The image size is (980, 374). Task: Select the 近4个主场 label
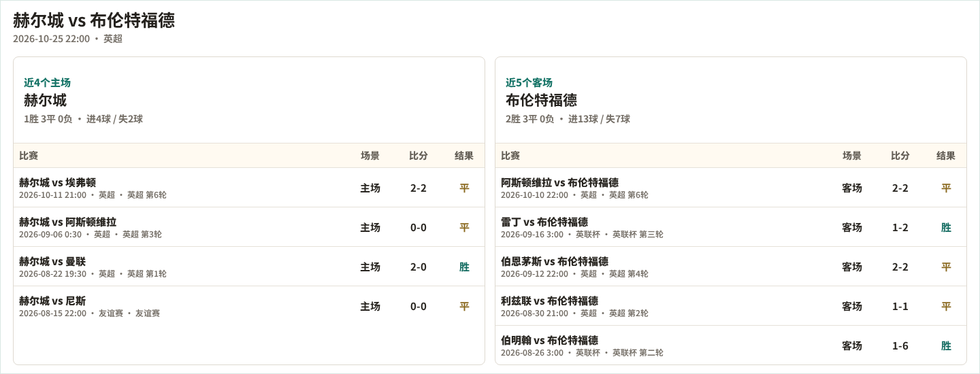pyautogui.click(x=47, y=82)
